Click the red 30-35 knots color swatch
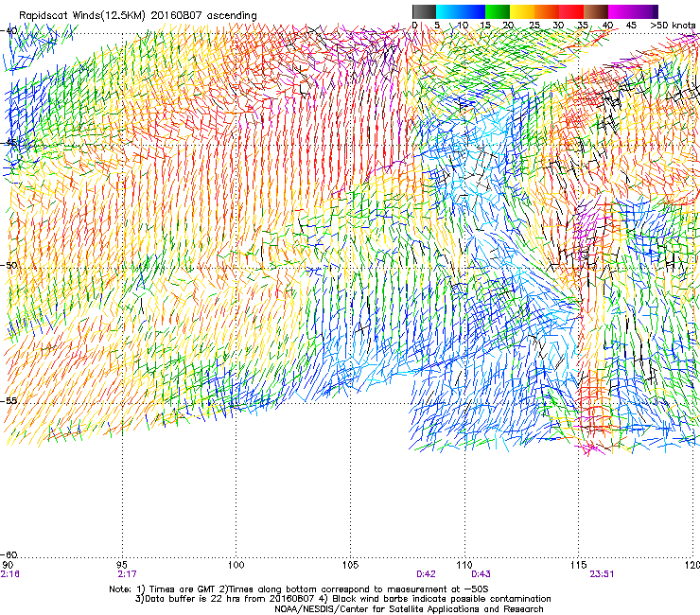This screenshot has height=615, width=700. click(x=571, y=11)
